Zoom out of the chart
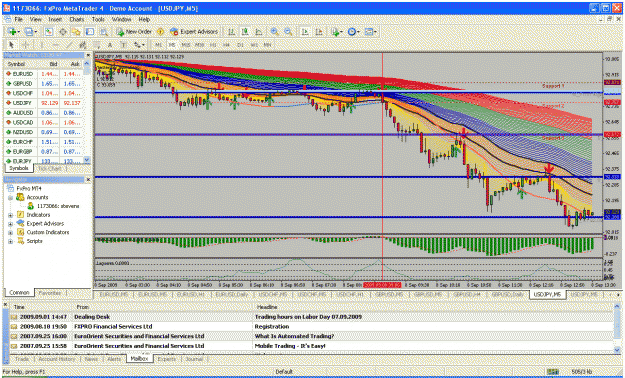The width and height of the screenshot is (625, 378). (288, 32)
